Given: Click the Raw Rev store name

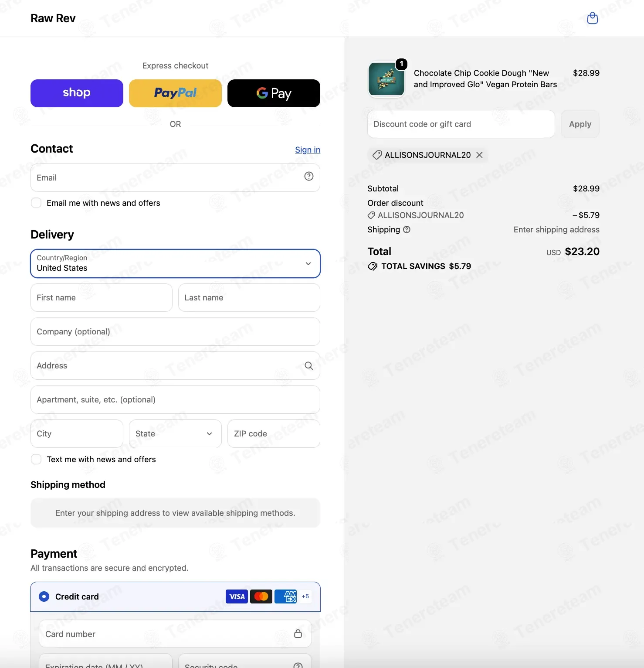Looking at the screenshot, I should coord(53,18).
